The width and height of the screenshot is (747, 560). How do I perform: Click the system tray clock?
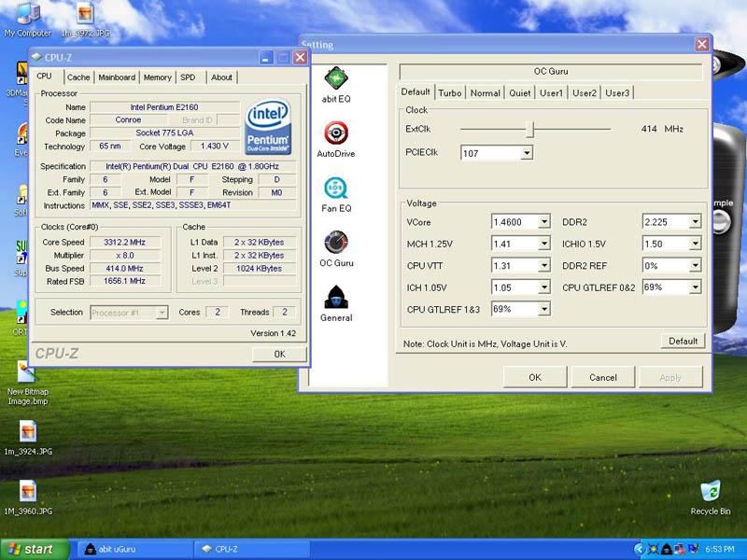pos(719,550)
